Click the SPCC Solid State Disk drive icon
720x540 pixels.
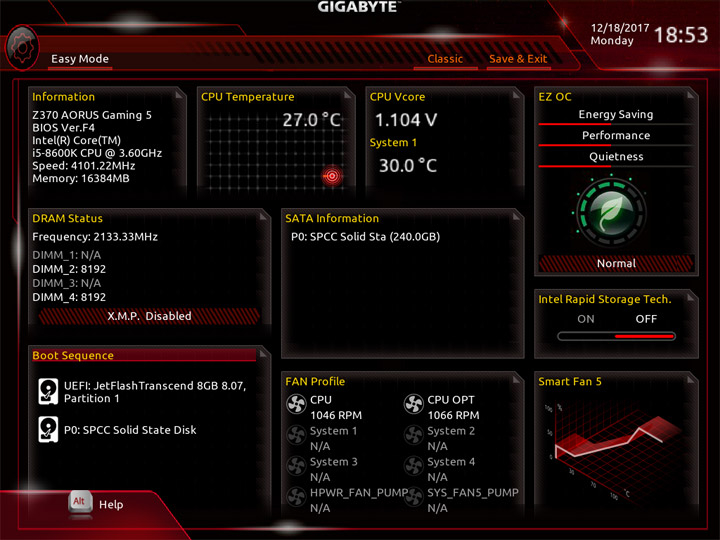(48, 429)
